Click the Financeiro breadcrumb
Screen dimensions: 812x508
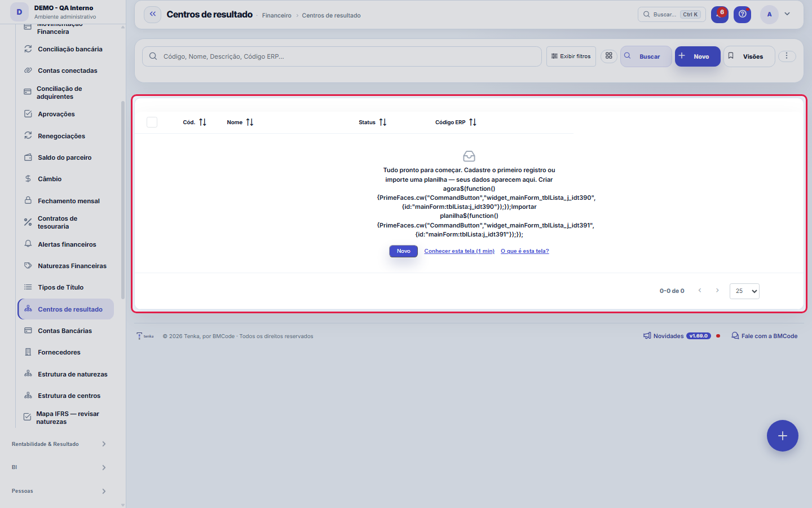[277, 15]
